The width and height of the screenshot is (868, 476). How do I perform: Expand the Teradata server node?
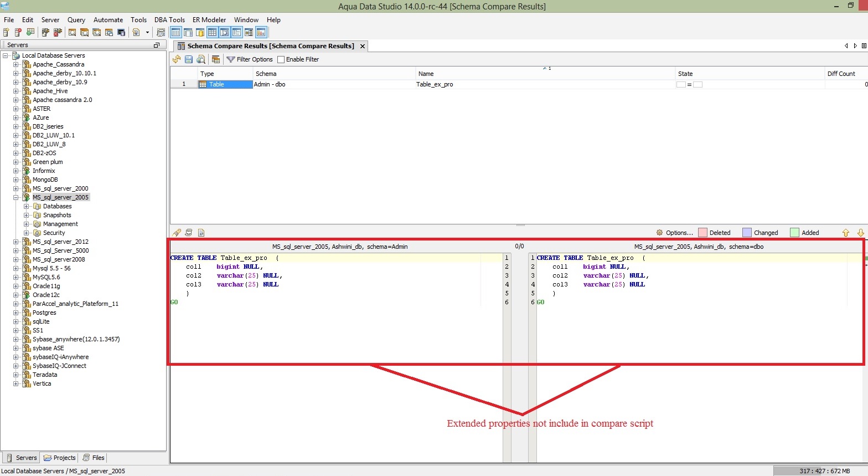[x=15, y=375]
